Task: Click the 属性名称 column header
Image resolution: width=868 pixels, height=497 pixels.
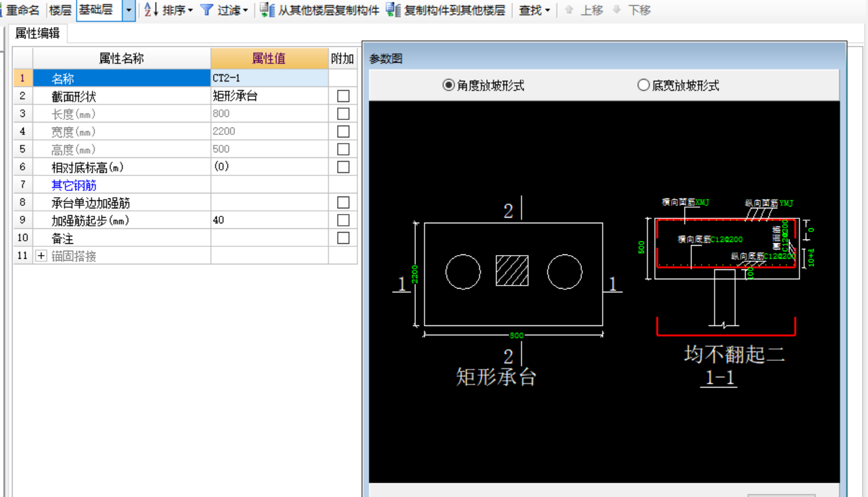Action: click(x=121, y=58)
